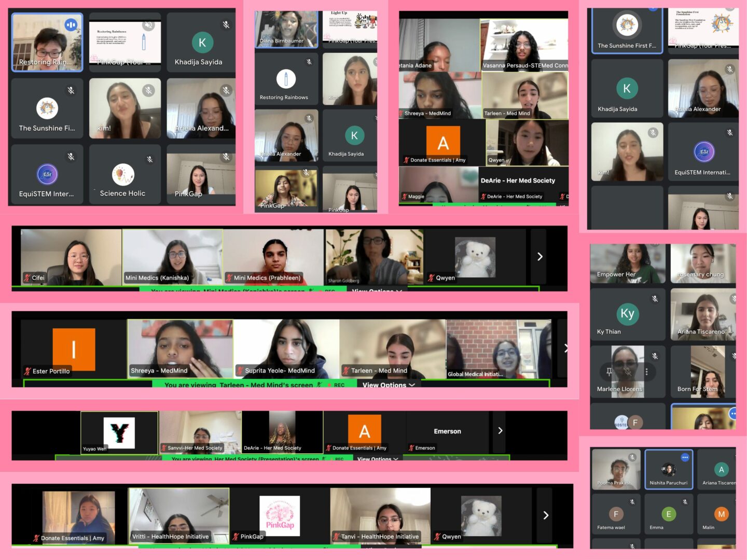Screen dimensions: 747x560
Task: Mute Marlene Llorens via hover toolbar mic button
Action: 628,371
